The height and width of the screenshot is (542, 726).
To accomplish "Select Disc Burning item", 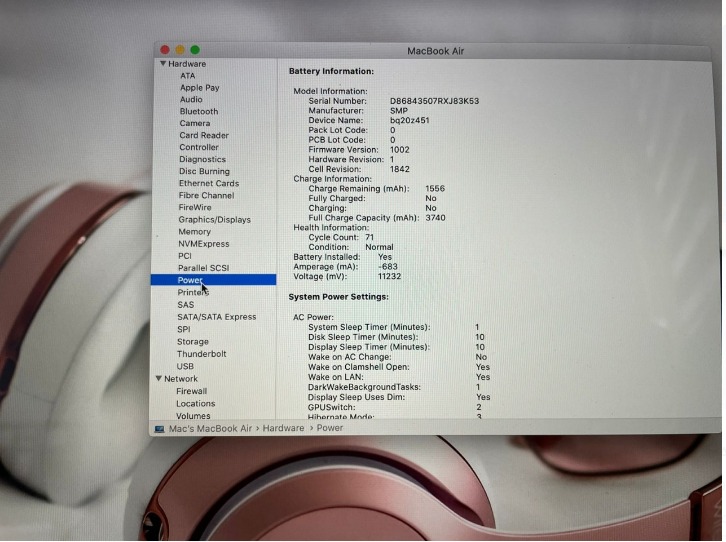I will [204, 171].
